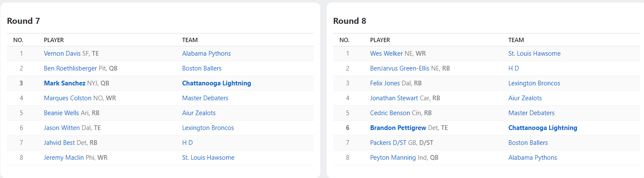Open Beanie Wells player page

coord(61,113)
